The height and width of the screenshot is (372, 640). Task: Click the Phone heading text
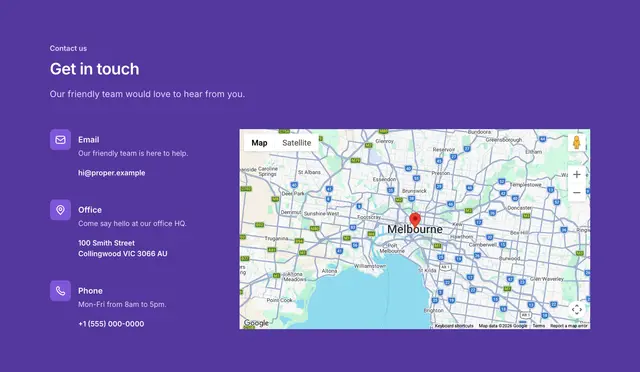tap(90, 291)
